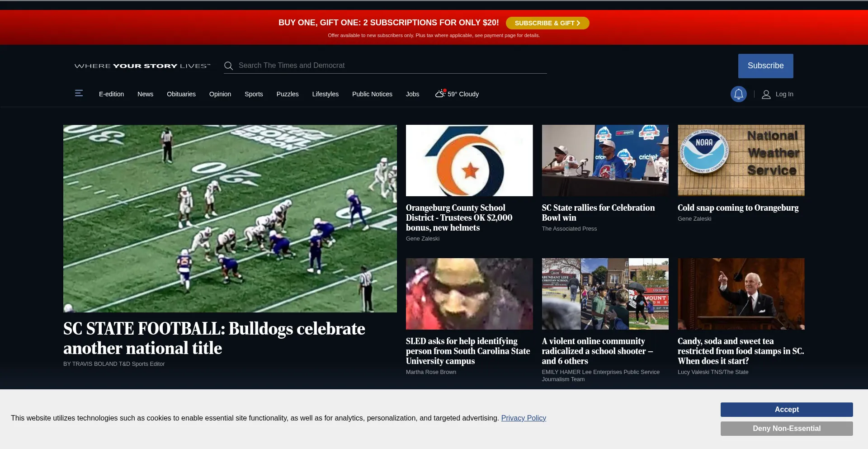Open the SC State football game photo

coord(230,218)
